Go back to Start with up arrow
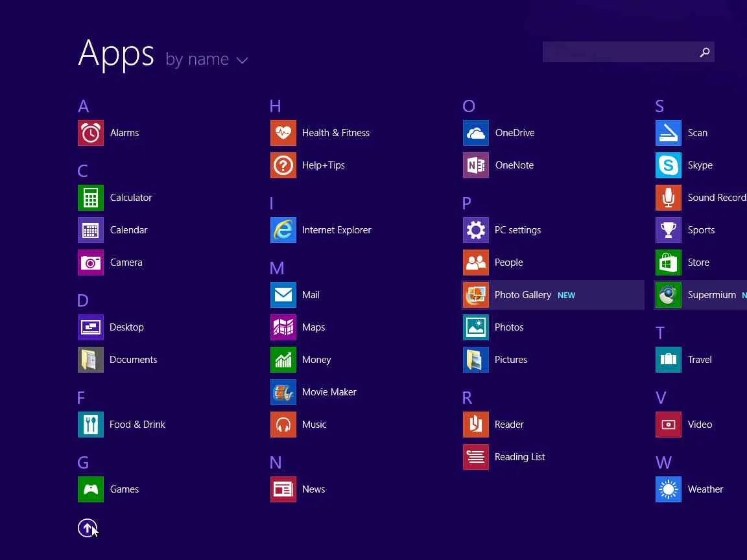Viewport: 747px width, 560px height. (x=87, y=528)
